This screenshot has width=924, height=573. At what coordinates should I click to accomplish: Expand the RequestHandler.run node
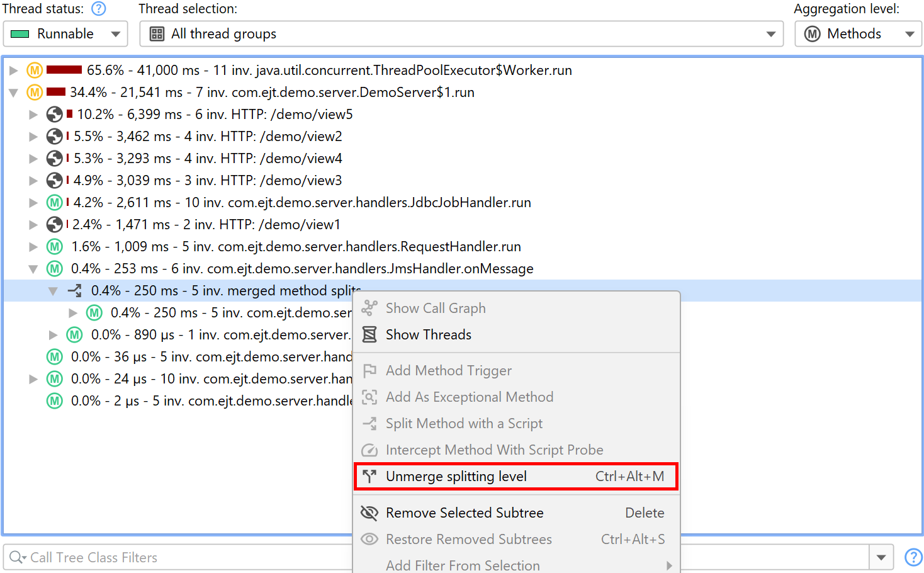pos(33,247)
